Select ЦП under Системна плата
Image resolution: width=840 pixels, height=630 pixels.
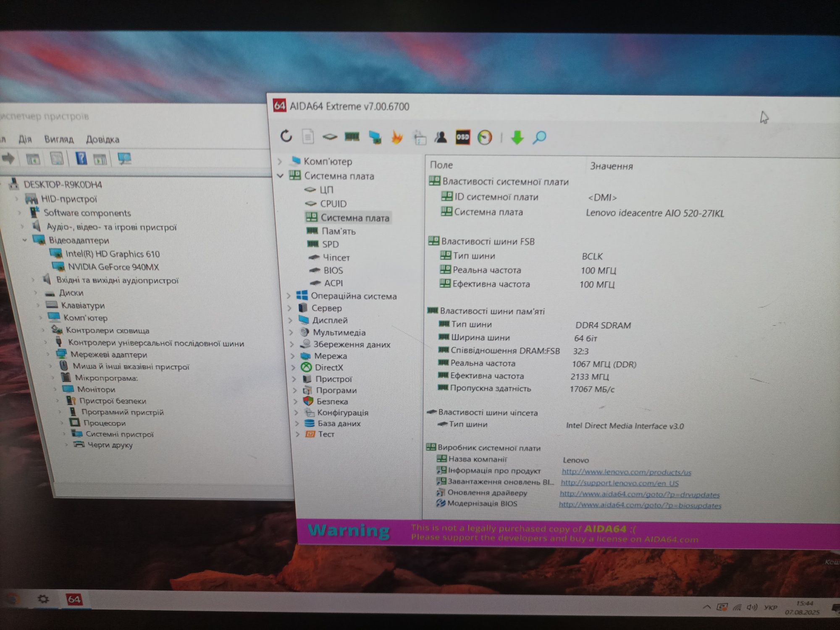(x=326, y=190)
